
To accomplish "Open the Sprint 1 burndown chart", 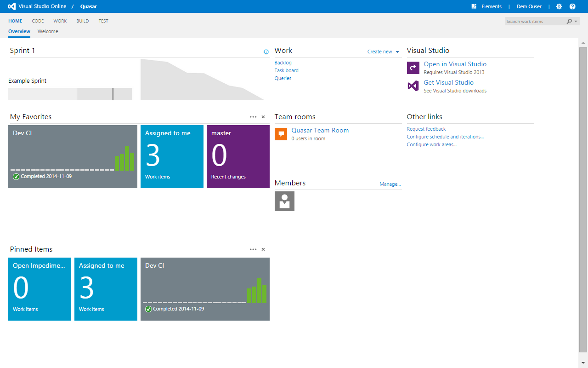I will 203,79.
